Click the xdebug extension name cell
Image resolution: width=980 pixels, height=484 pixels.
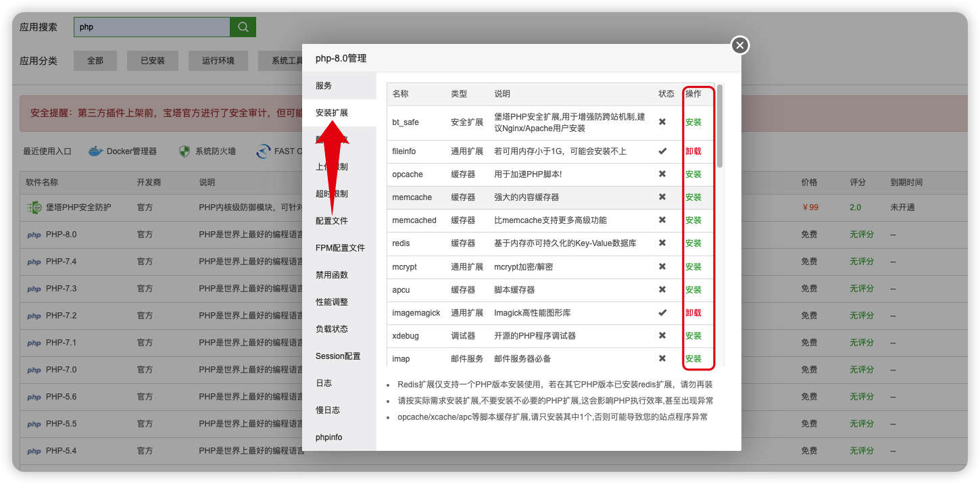[407, 336]
